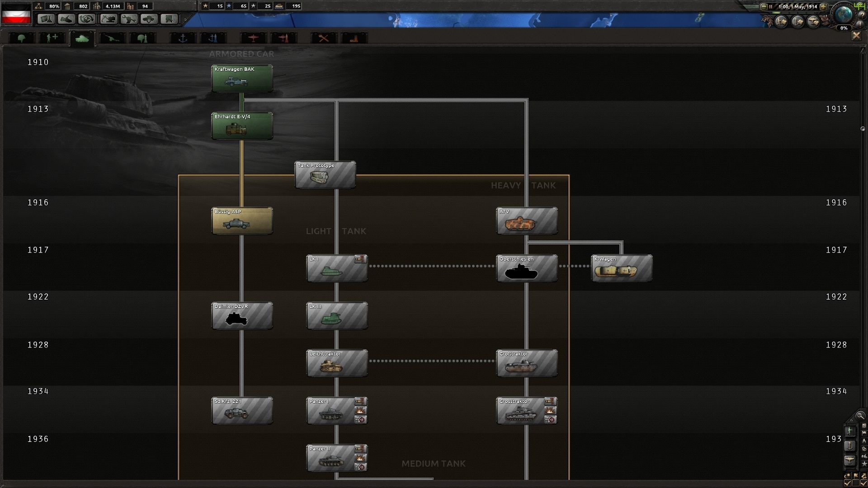Click the A7V heavy tank technology

[527, 221]
